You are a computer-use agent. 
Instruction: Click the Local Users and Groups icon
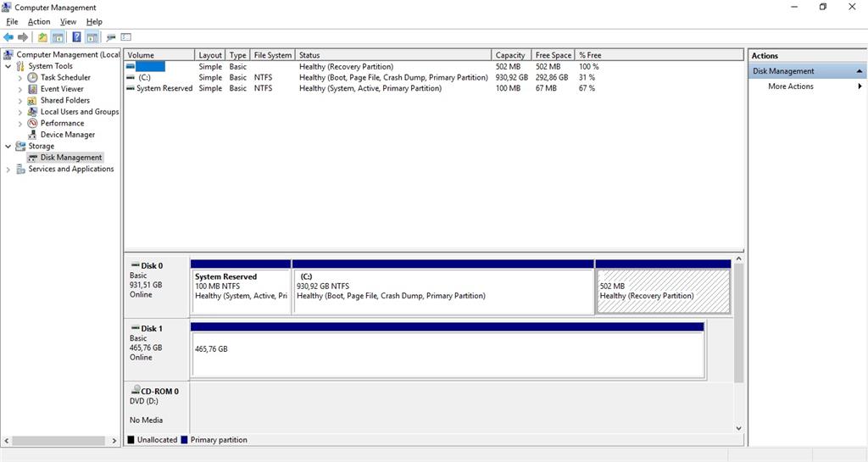click(x=33, y=112)
